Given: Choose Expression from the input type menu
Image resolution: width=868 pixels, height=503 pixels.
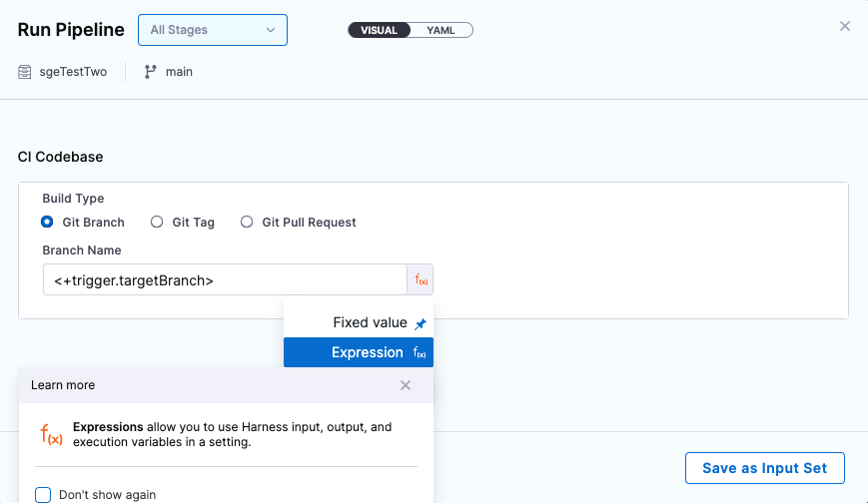Looking at the screenshot, I should pos(367,353).
